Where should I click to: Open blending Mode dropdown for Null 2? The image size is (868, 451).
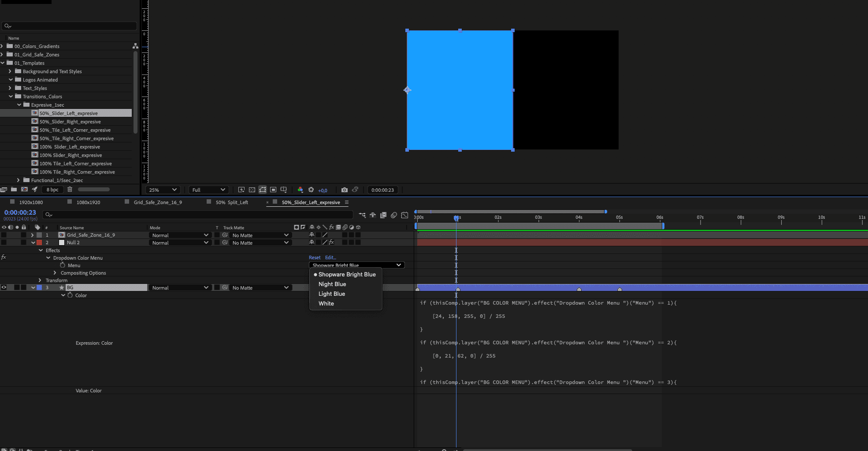[180, 243]
